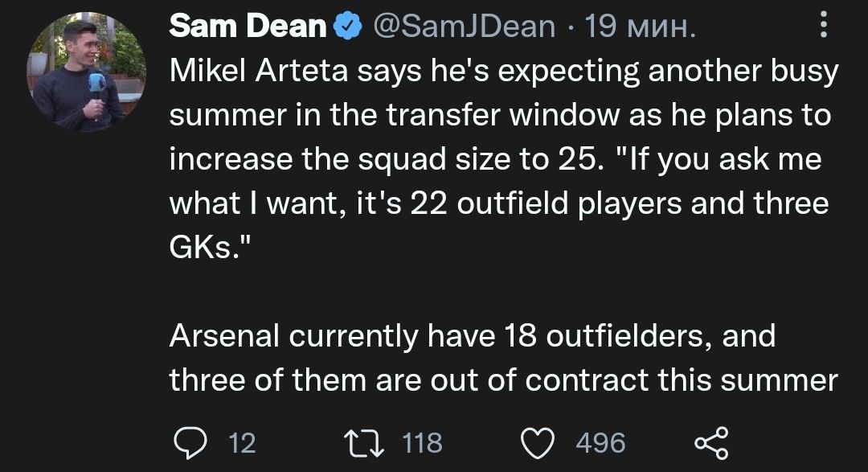
Task: Open the three-dot more options menu
Action: click(823, 28)
